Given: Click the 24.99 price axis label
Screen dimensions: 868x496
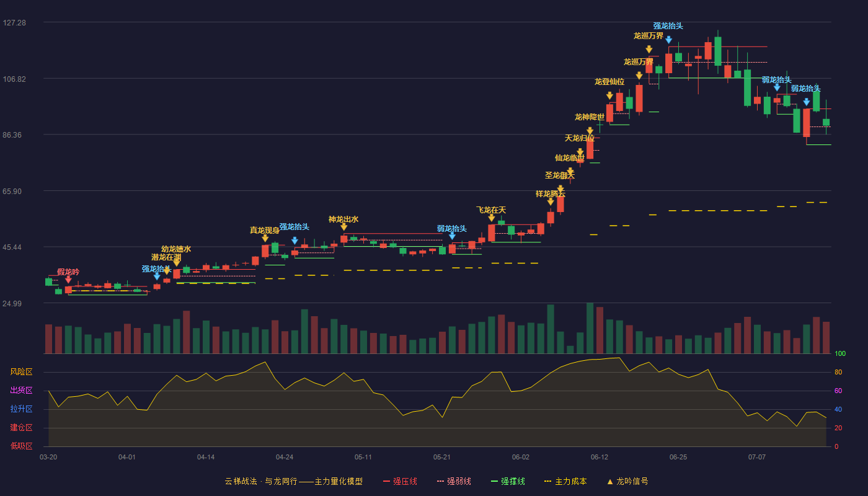Looking at the screenshot, I should 12,303.
